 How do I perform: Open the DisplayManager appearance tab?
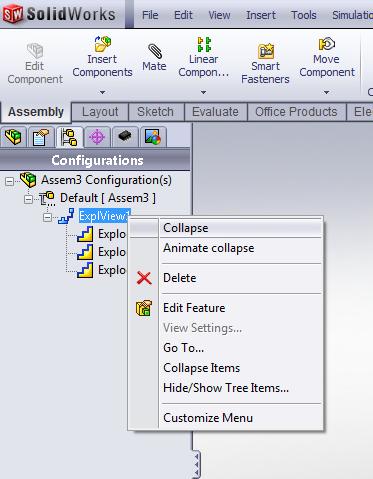pos(153,137)
